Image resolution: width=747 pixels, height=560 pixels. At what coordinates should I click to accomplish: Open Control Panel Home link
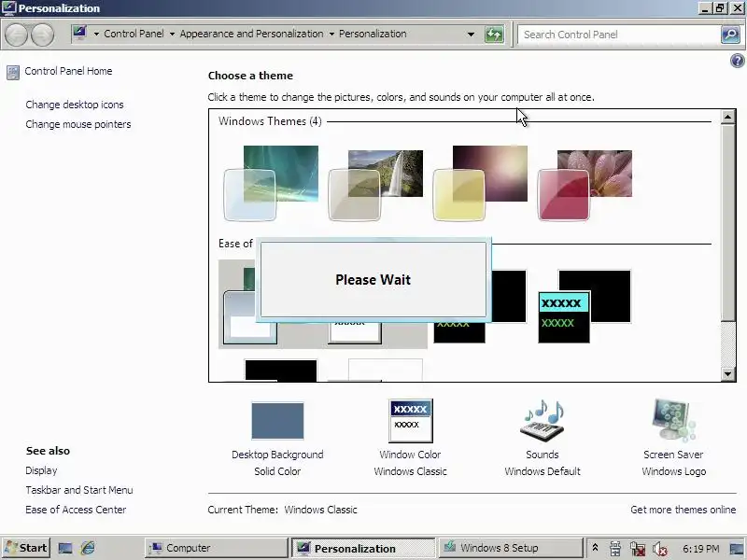(68, 71)
